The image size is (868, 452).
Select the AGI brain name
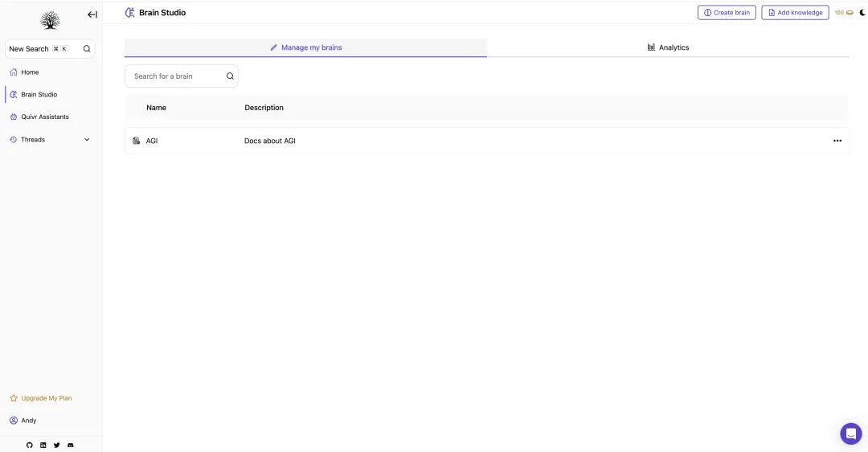(x=152, y=141)
